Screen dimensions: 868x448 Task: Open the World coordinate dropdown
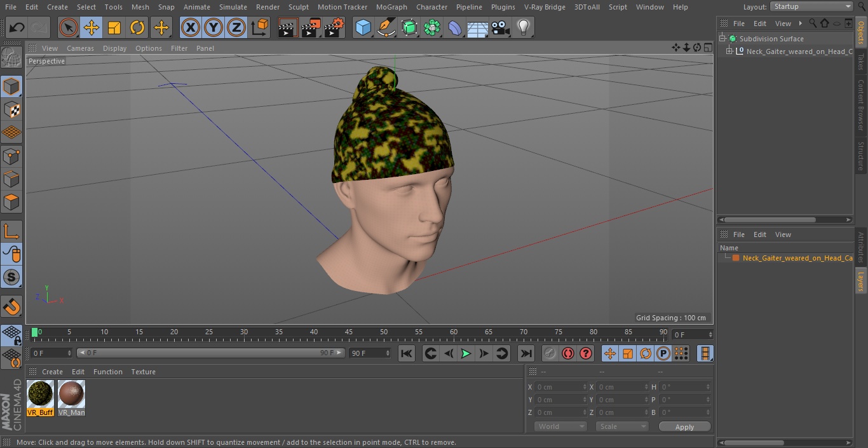click(x=560, y=426)
